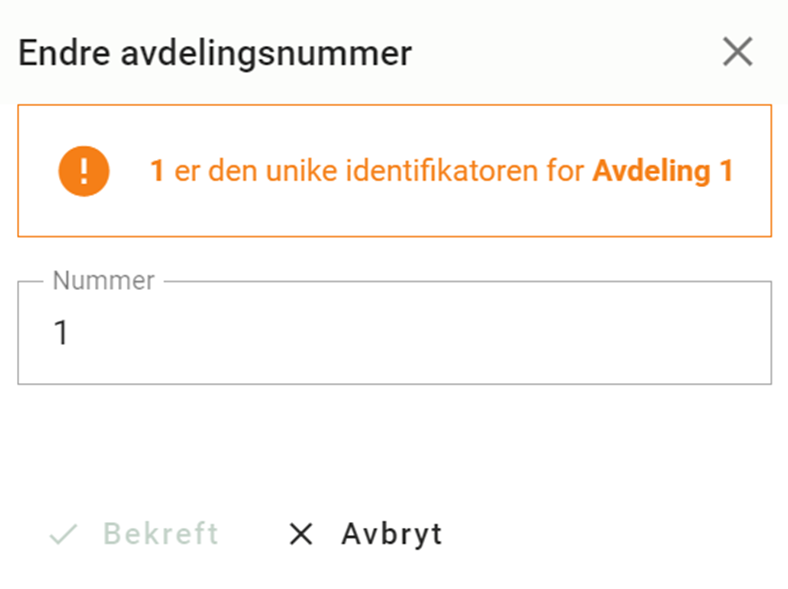Screen dimensions: 788x589
Task: Cancel with the Avbryt button
Action: (x=367, y=534)
